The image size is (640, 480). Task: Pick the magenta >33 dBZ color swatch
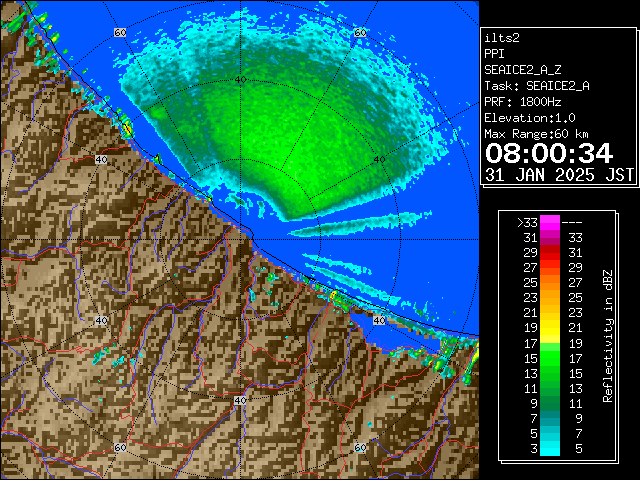click(550, 223)
